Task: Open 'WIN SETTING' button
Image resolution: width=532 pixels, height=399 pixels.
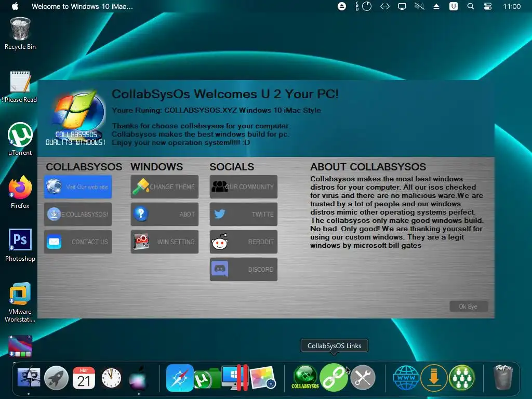Action: coord(165,242)
